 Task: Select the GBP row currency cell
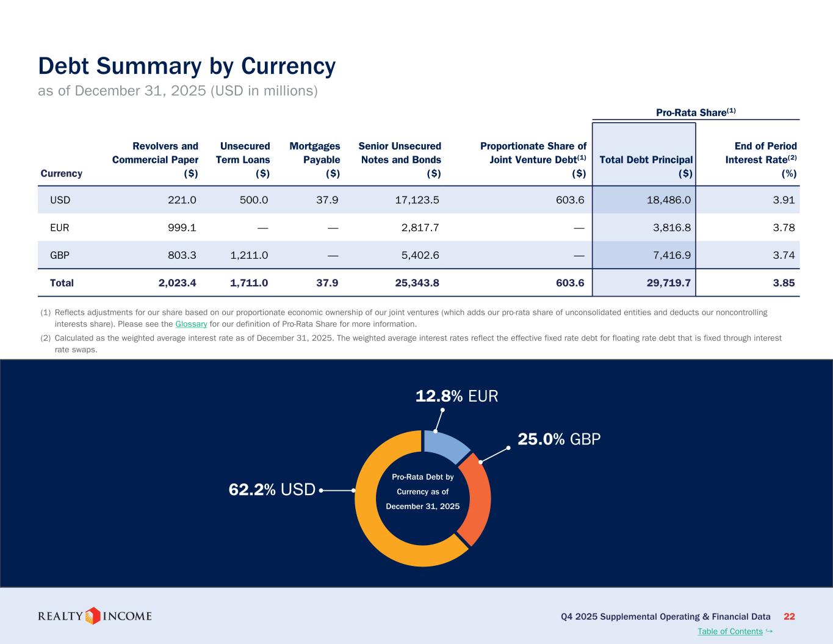[59, 255]
